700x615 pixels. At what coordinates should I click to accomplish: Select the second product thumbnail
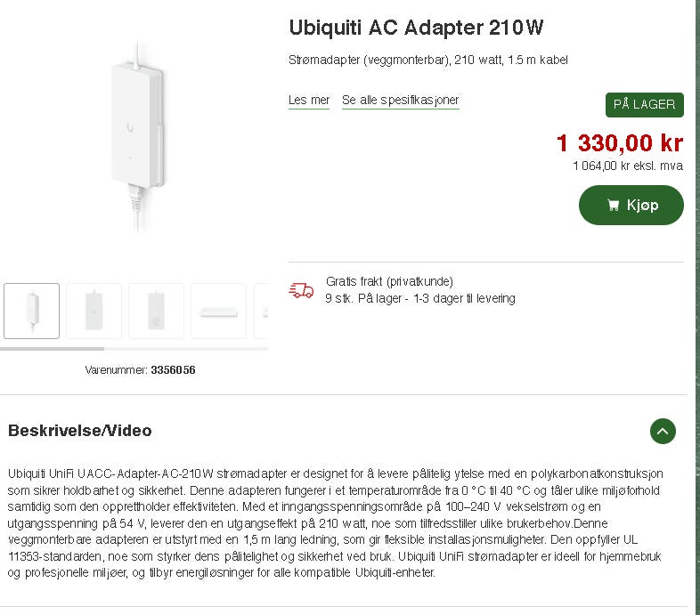click(94, 311)
